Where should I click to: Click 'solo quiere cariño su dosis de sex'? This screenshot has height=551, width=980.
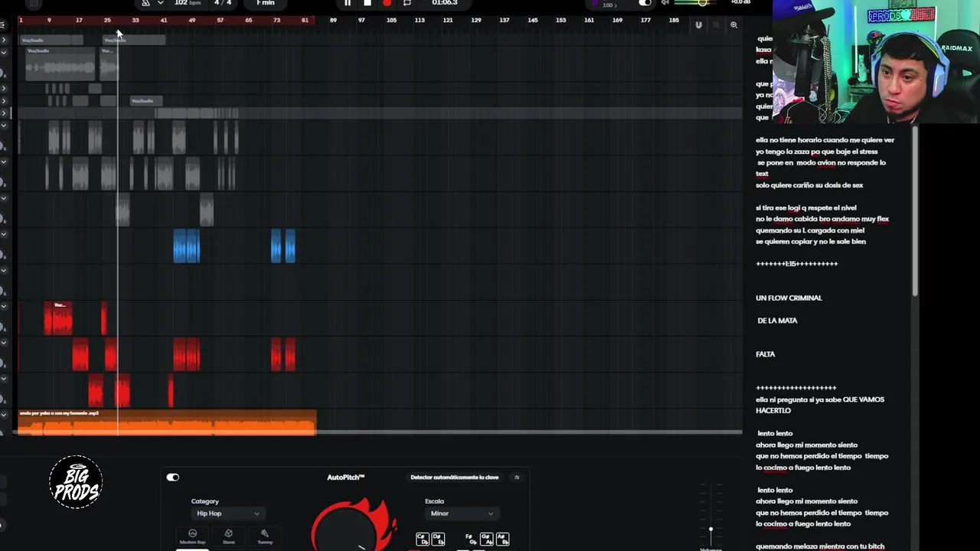[x=809, y=185]
